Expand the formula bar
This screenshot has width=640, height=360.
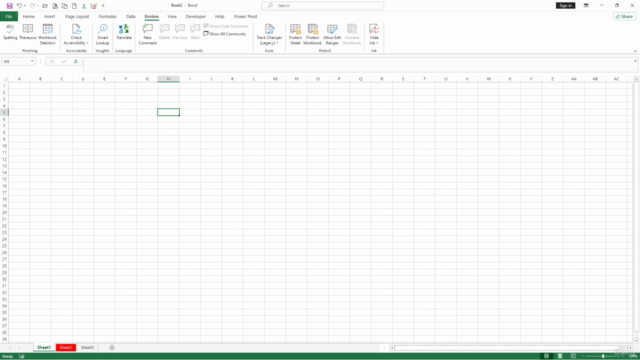pos(635,61)
